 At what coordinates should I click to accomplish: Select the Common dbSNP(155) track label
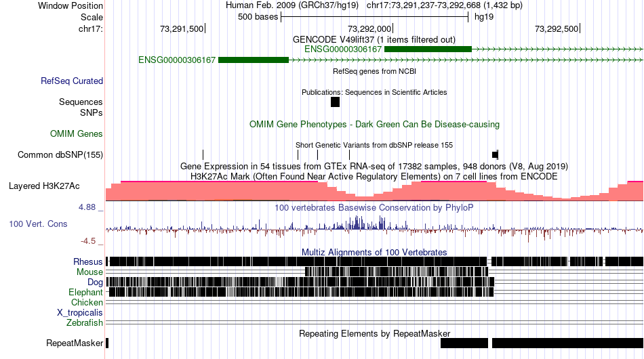click(60, 154)
